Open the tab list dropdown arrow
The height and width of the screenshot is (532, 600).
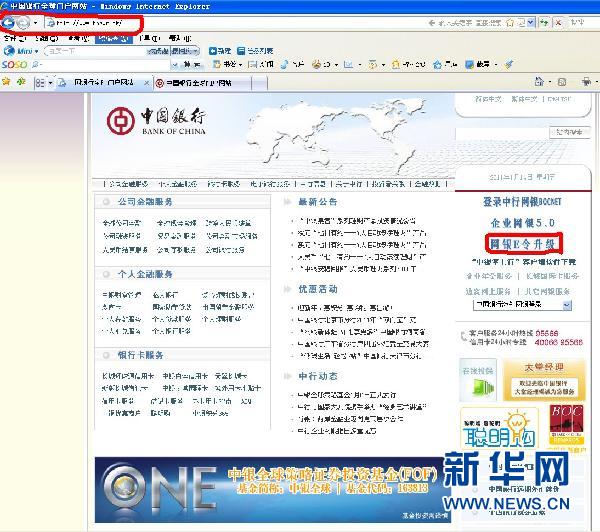(x=50, y=83)
